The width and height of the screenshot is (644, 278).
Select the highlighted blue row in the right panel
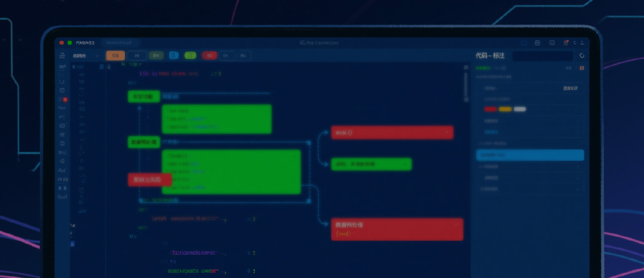click(x=530, y=155)
